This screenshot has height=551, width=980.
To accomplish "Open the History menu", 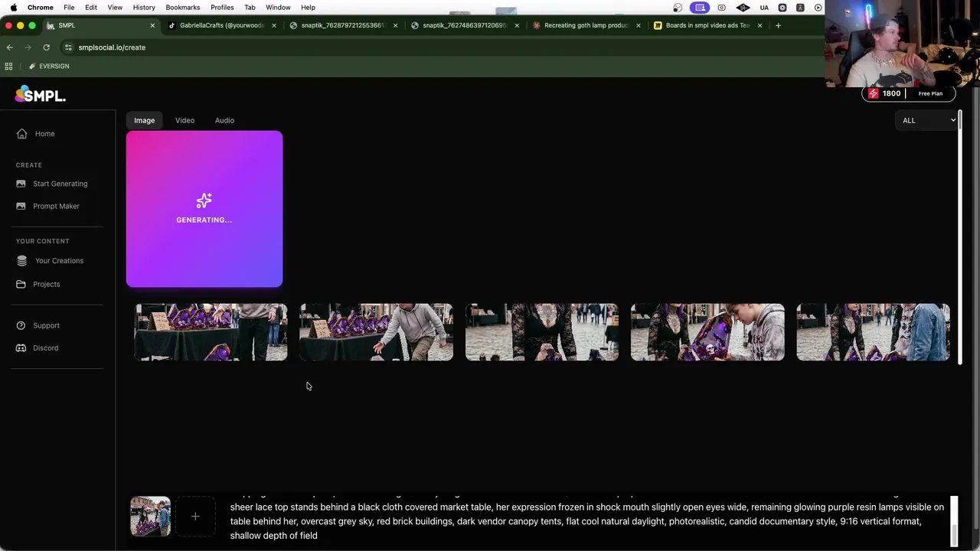I will click(144, 8).
